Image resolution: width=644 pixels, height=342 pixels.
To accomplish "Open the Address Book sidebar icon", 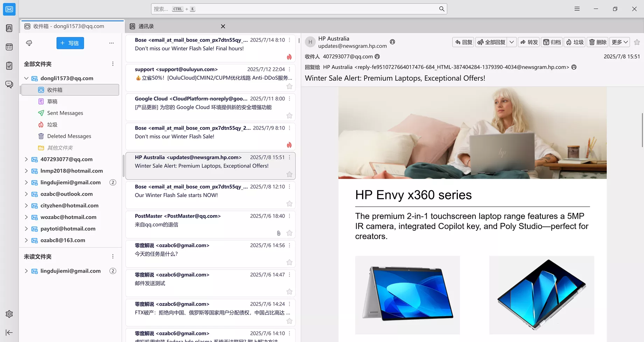I will click(9, 28).
